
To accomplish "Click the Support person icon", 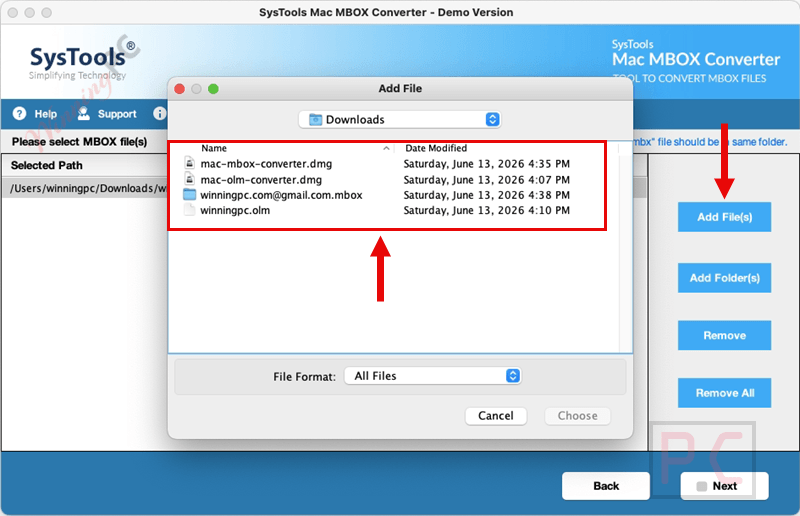I will pos(84,113).
